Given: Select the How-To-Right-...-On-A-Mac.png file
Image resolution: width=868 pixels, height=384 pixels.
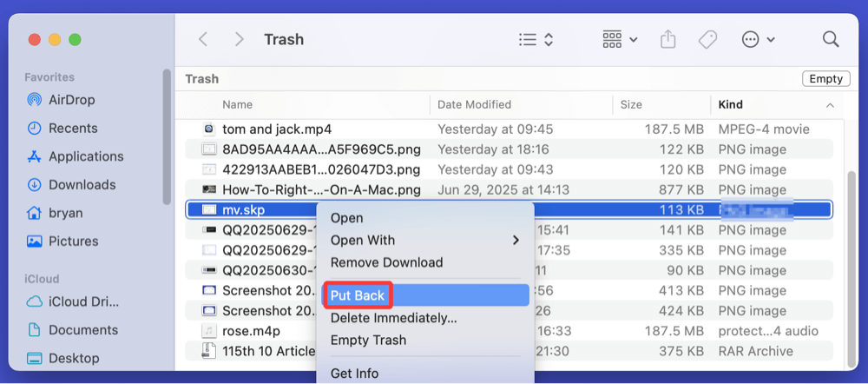Looking at the screenshot, I should [321, 189].
